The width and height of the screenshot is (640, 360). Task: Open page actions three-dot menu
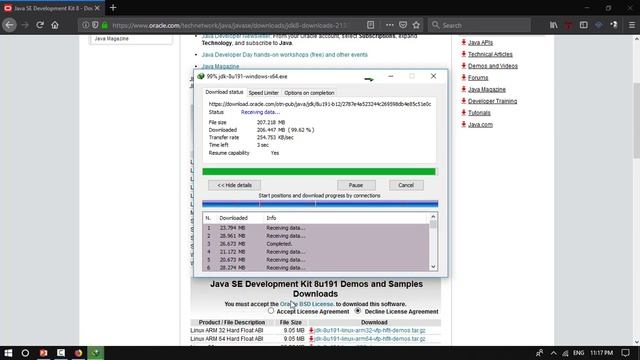point(389,25)
